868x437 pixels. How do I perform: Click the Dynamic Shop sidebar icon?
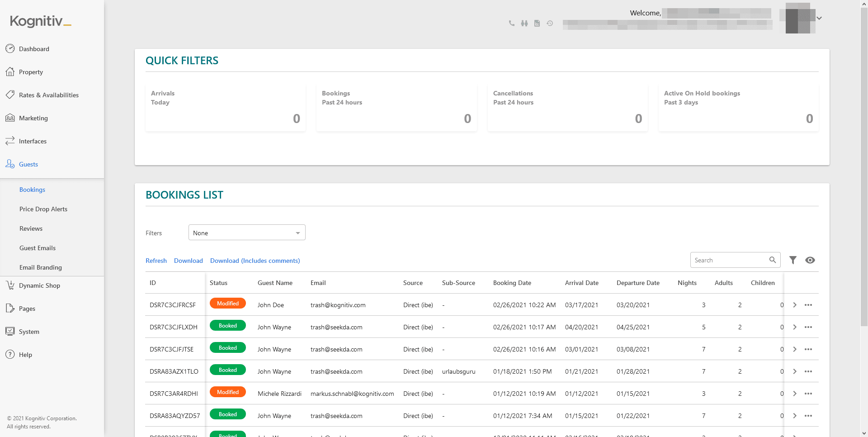(x=10, y=285)
